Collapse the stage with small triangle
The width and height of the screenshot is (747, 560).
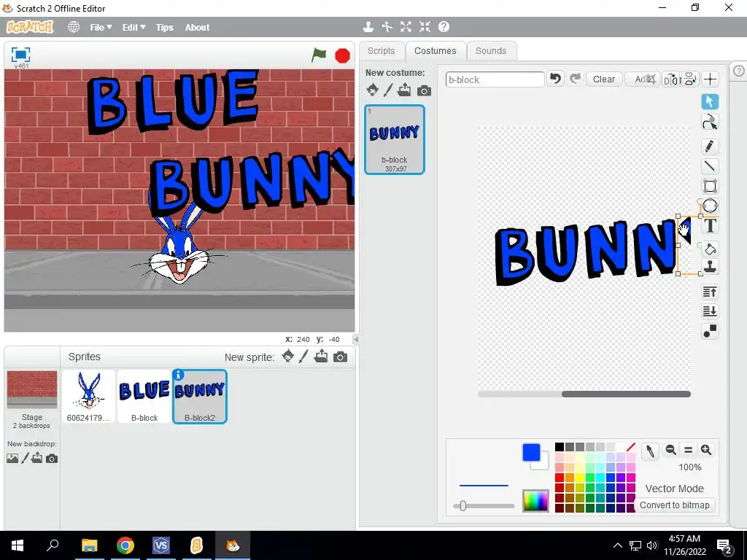click(x=356, y=340)
